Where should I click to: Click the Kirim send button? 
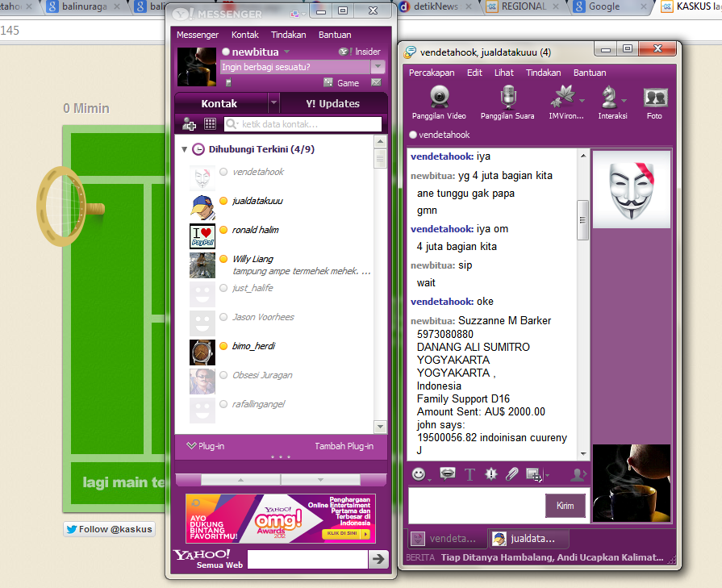coord(565,506)
